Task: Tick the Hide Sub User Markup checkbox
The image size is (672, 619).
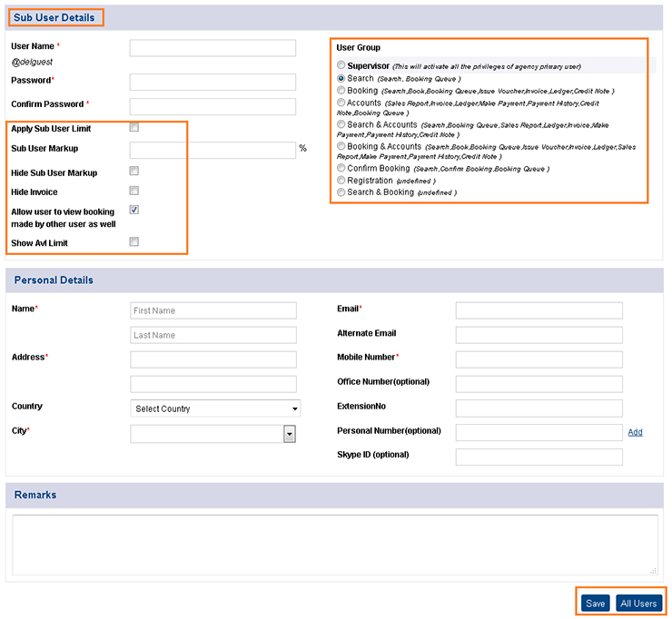Action: tap(134, 172)
